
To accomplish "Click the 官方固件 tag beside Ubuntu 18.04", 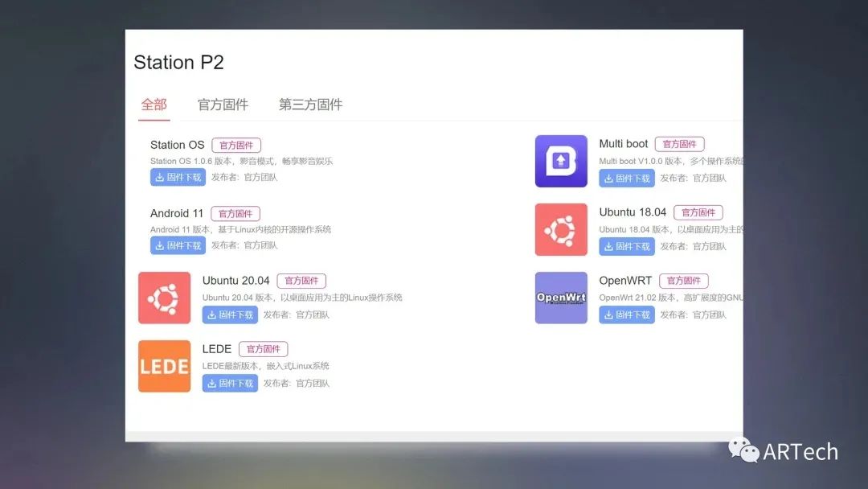I will [698, 212].
